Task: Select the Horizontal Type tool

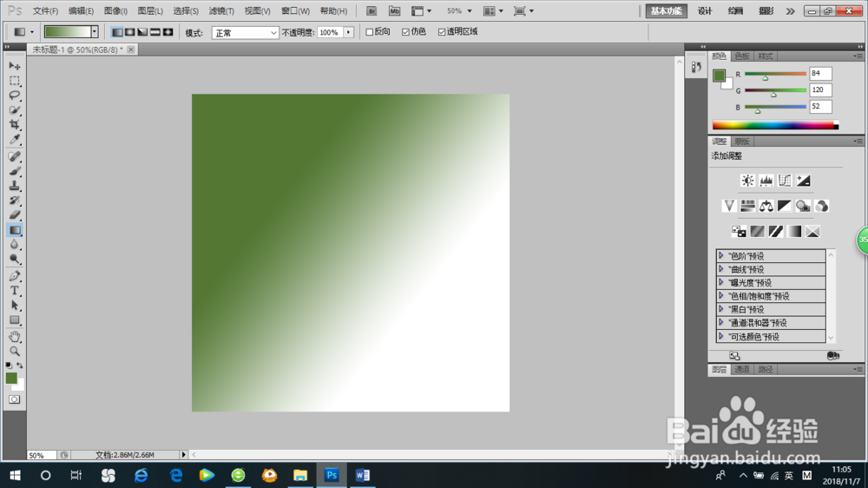Action: (x=15, y=291)
